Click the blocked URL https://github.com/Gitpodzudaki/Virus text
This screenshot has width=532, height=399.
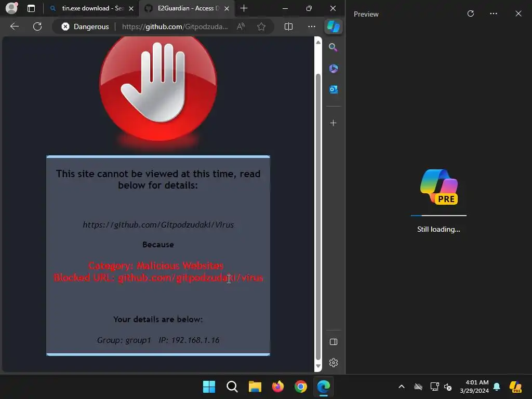pyautogui.click(x=158, y=224)
